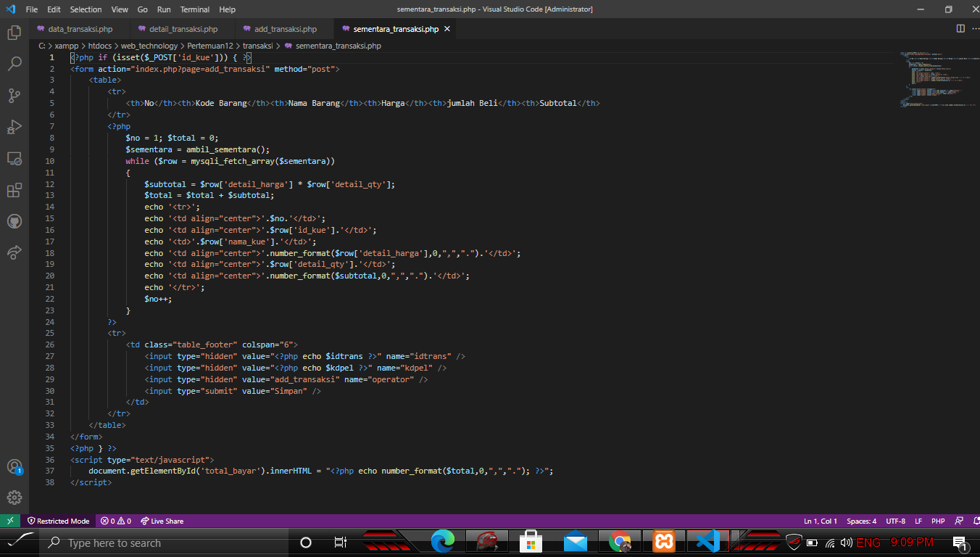Open the Source Control view
The image size is (980, 557).
pyautogui.click(x=14, y=95)
